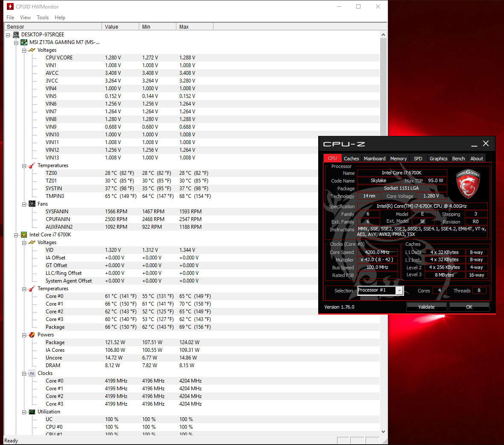Image resolution: width=504 pixels, height=445 pixels.
Task: Collapse the DESKTOP-97SRQEE tree node
Action: pos(8,35)
